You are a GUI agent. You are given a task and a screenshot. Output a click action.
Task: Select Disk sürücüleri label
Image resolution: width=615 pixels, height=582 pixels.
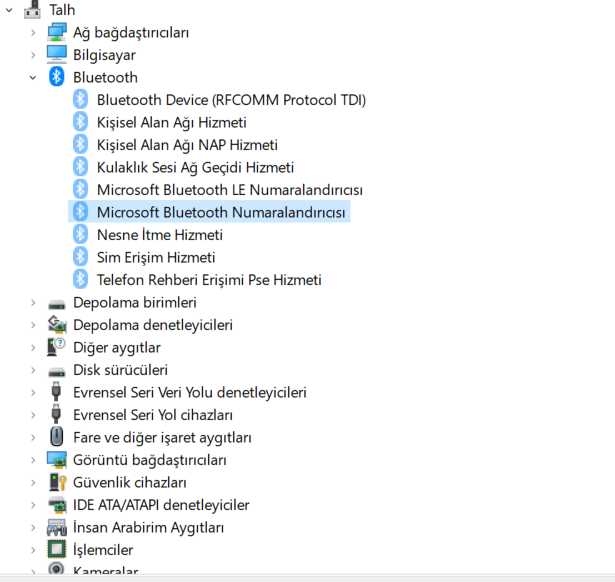pyautogui.click(x=120, y=370)
